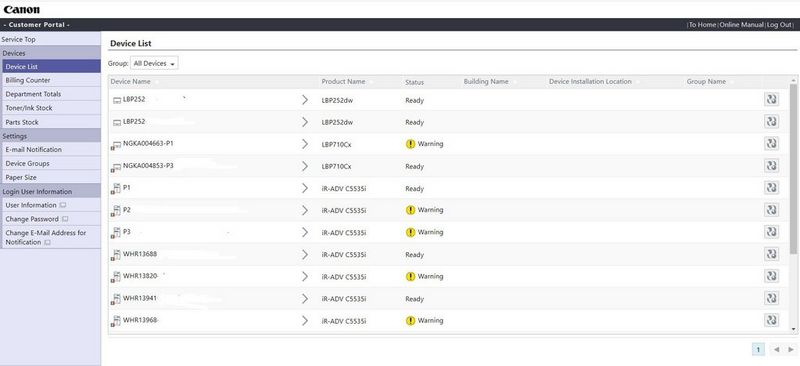Open Paper Size settings
Image resolution: width=800 pixels, height=366 pixels.
(52, 177)
